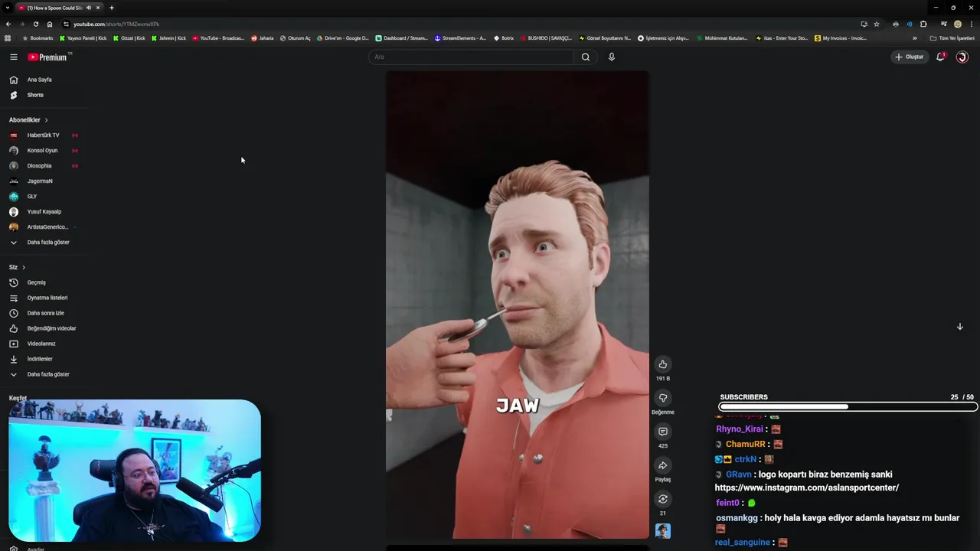
Task: Go to YouTube Premium home logo
Action: point(47,57)
